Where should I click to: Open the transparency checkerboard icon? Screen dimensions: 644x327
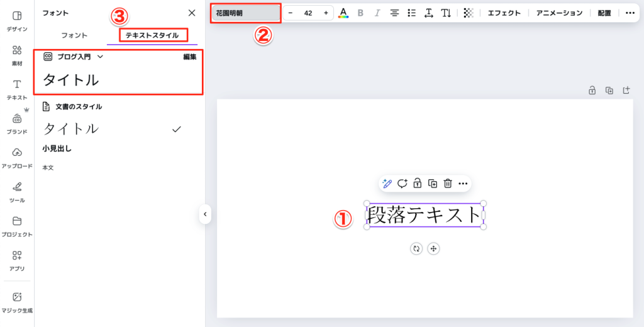[x=468, y=13]
